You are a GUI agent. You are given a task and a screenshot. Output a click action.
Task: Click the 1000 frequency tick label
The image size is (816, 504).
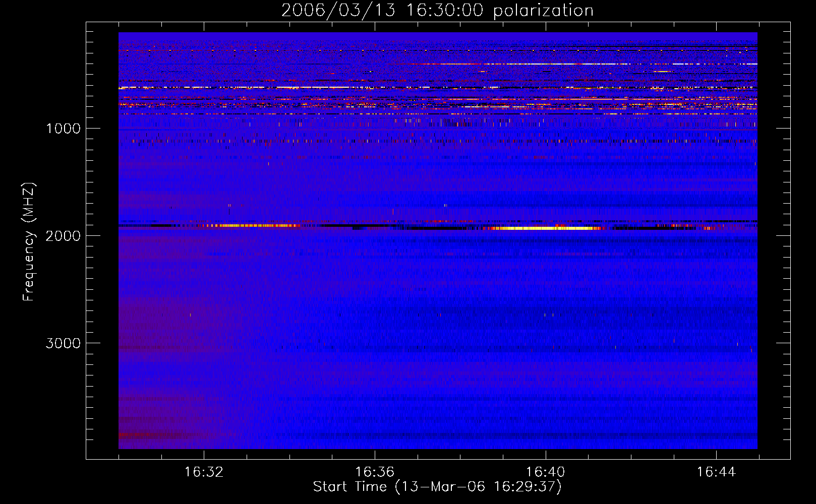pos(63,129)
